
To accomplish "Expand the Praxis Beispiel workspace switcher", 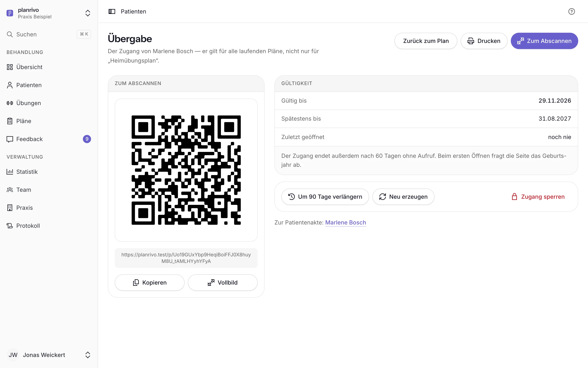I will [x=88, y=13].
